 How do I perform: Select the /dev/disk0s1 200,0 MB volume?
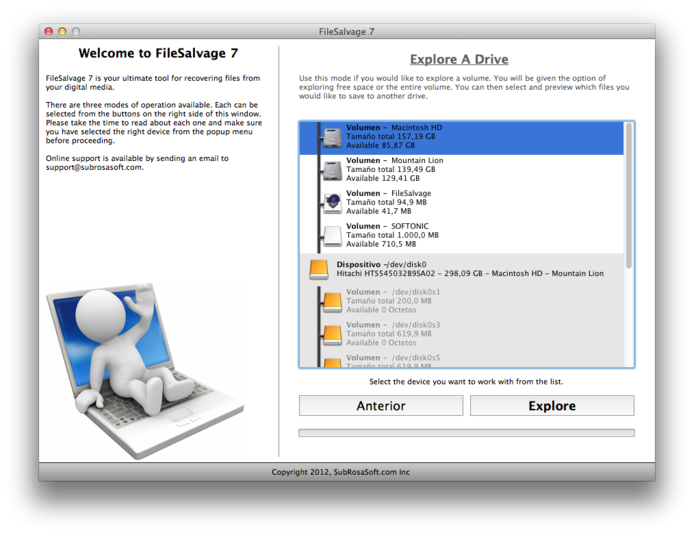pos(461,302)
